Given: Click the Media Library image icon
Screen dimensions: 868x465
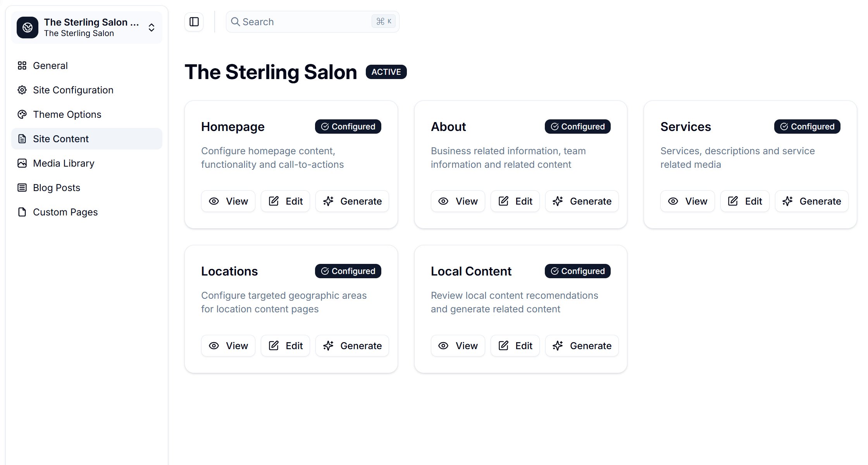Looking at the screenshot, I should tap(22, 164).
